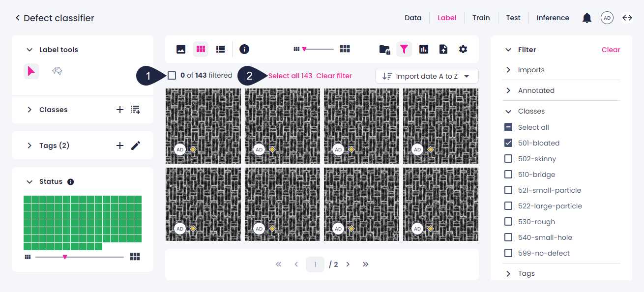Go to the last page
644x292 pixels.
[x=366, y=264]
